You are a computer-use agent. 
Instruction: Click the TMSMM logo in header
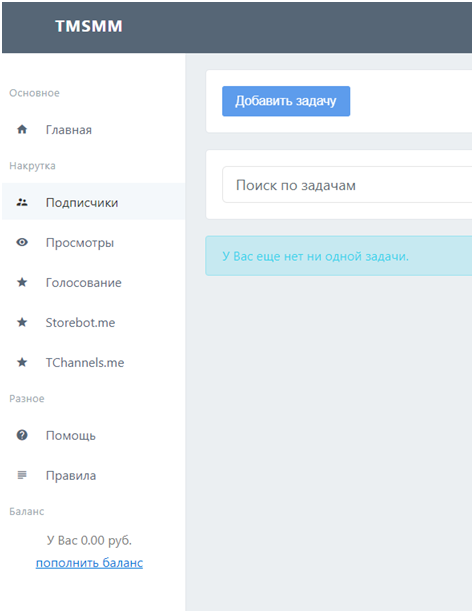point(89,26)
